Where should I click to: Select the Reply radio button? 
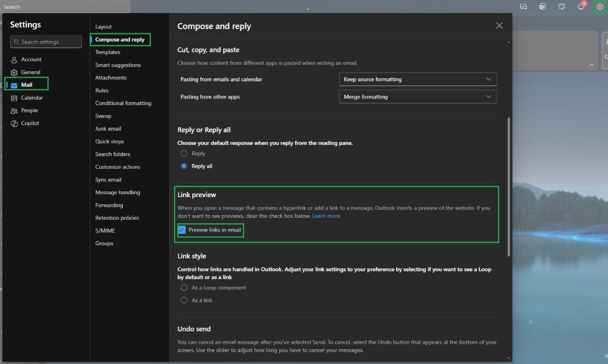[x=184, y=153]
